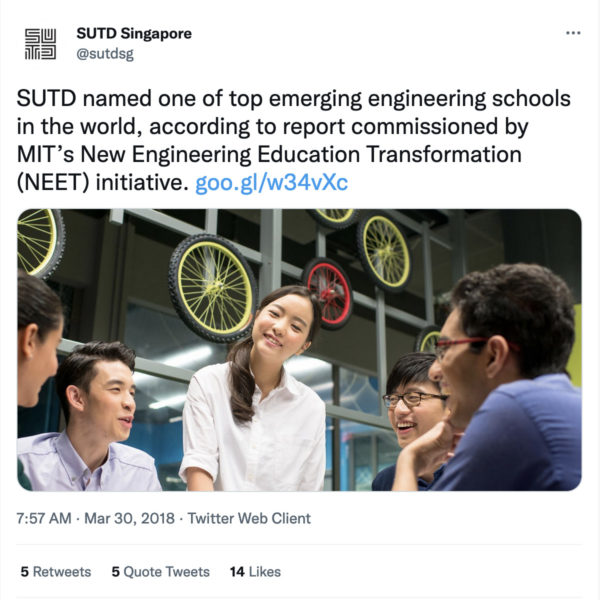Click the word MIT's in the tweet text

46,155
